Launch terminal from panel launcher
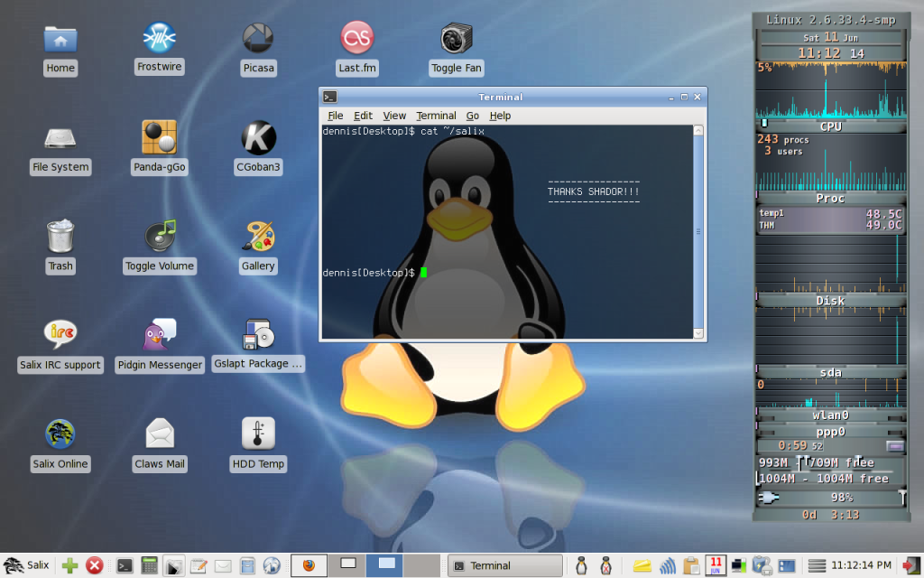The image size is (924, 578). (x=125, y=566)
